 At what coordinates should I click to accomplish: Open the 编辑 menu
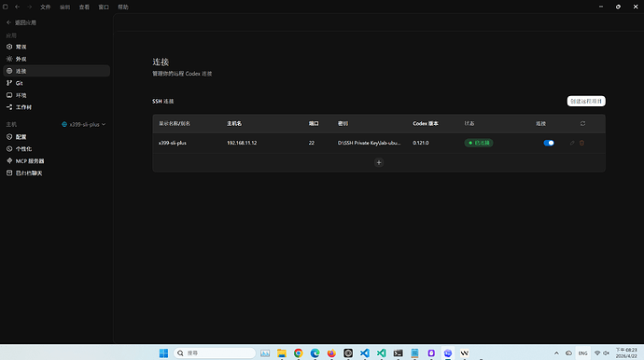[x=64, y=7]
